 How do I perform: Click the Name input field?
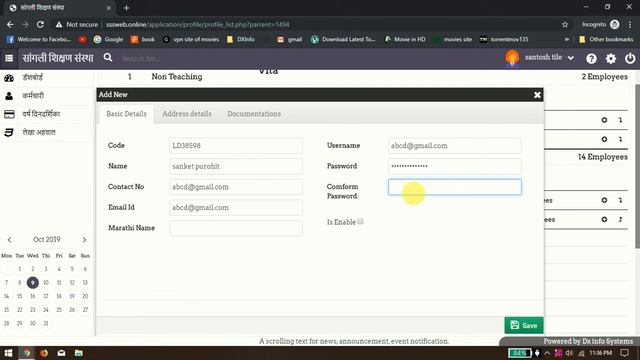pyautogui.click(x=236, y=166)
